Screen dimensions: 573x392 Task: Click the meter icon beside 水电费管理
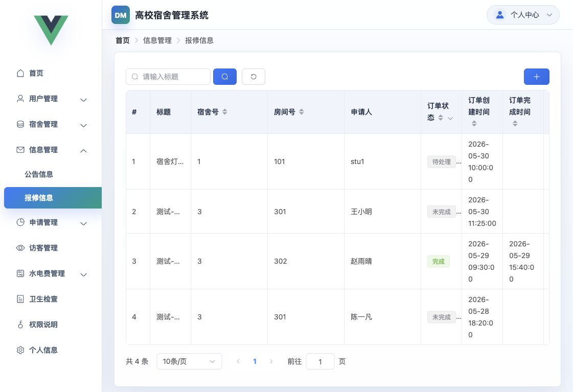(x=20, y=273)
